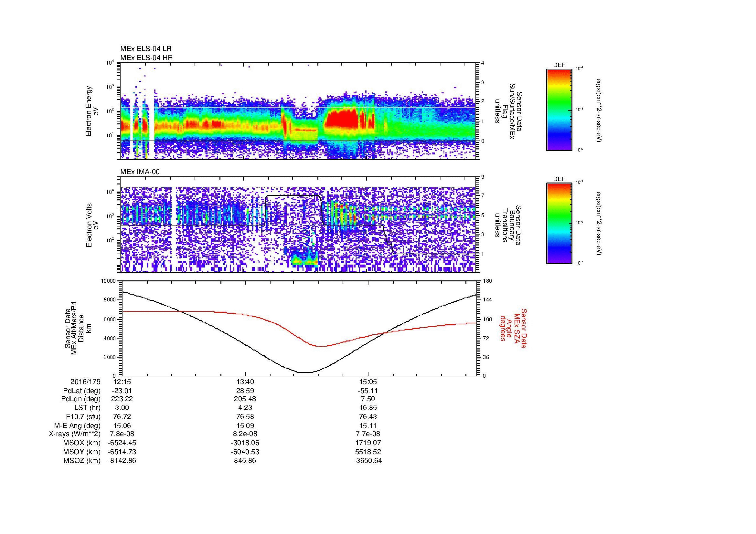Select the 'MEx ELS-04 HR' title
The width and height of the screenshot is (756, 534).
tap(146, 58)
